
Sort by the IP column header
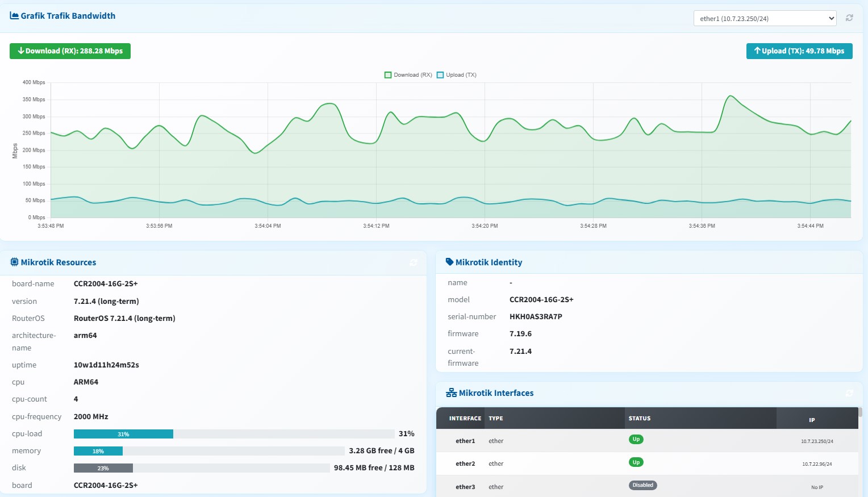click(812, 420)
